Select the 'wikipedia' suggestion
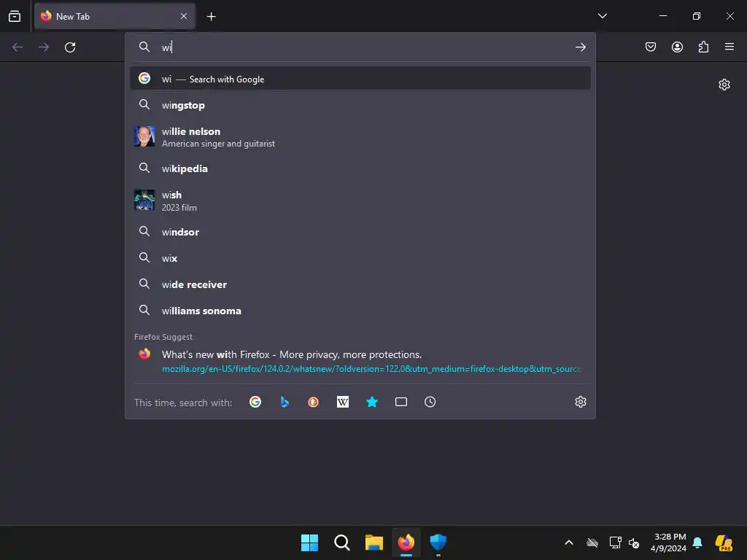This screenshot has width=747, height=560. click(360, 168)
